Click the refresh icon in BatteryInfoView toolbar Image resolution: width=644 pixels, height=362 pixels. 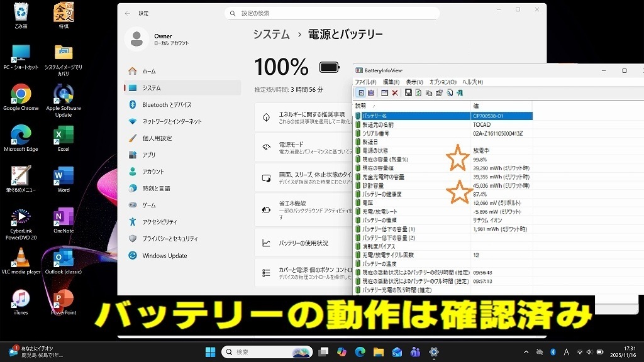[418, 93]
